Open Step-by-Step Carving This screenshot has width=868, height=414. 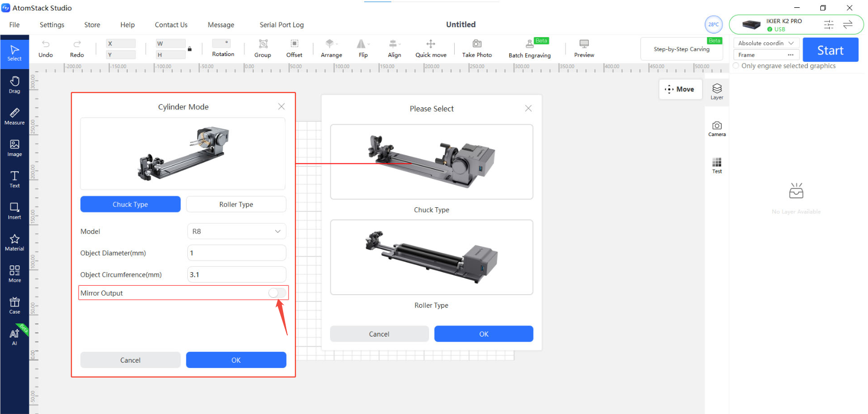(681, 49)
